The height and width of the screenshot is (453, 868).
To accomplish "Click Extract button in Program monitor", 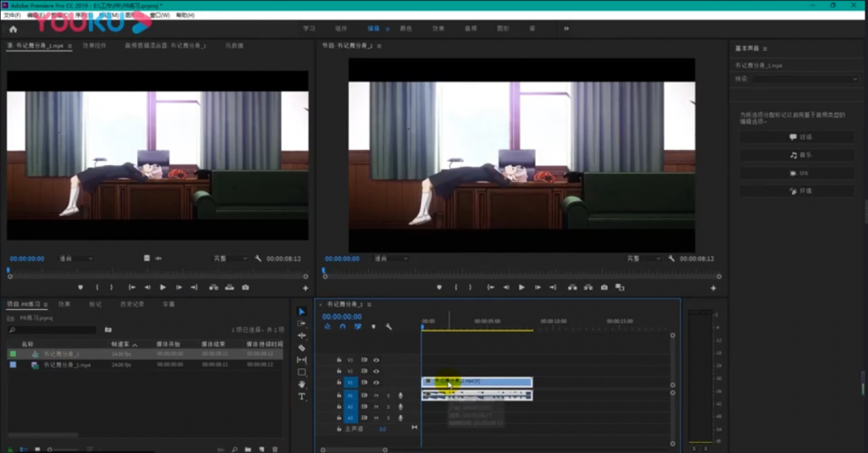I will [588, 288].
